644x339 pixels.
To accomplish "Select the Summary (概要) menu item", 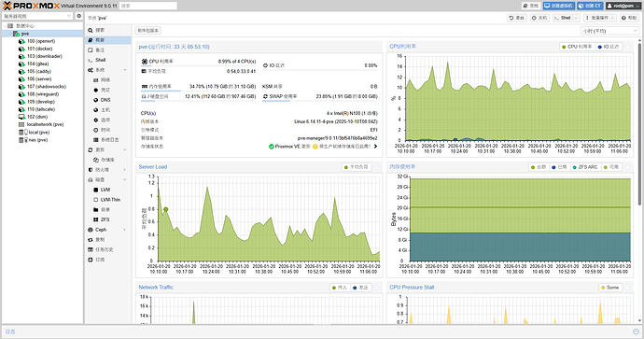I will click(108, 40).
